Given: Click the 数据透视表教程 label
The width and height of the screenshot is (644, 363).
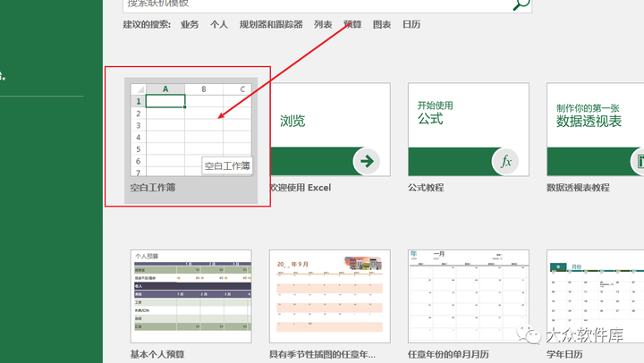Looking at the screenshot, I should pyautogui.click(x=579, y=188).
